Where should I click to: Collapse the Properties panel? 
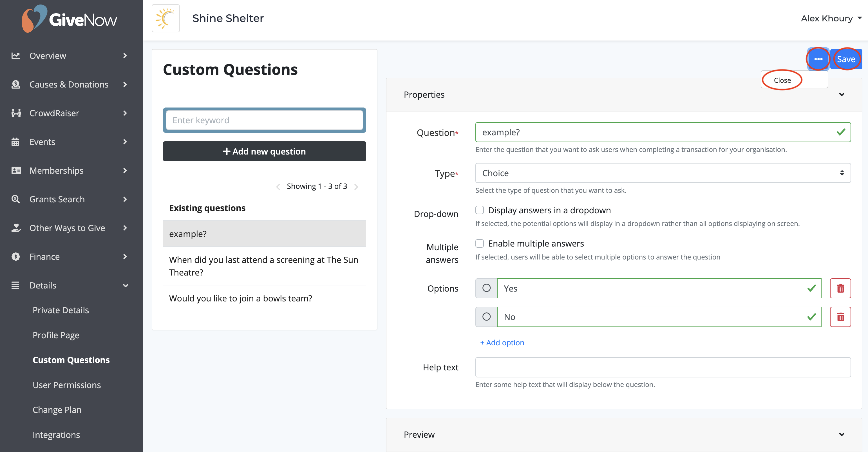[841, 94]
